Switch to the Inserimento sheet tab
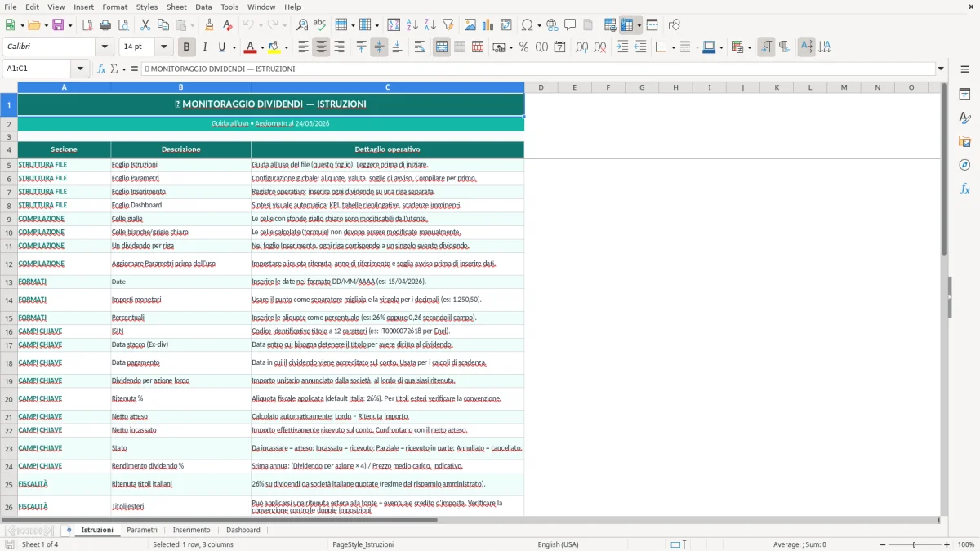Image resolution: width=980 pixels, height=551 pixels. click(x=192, y=530)
